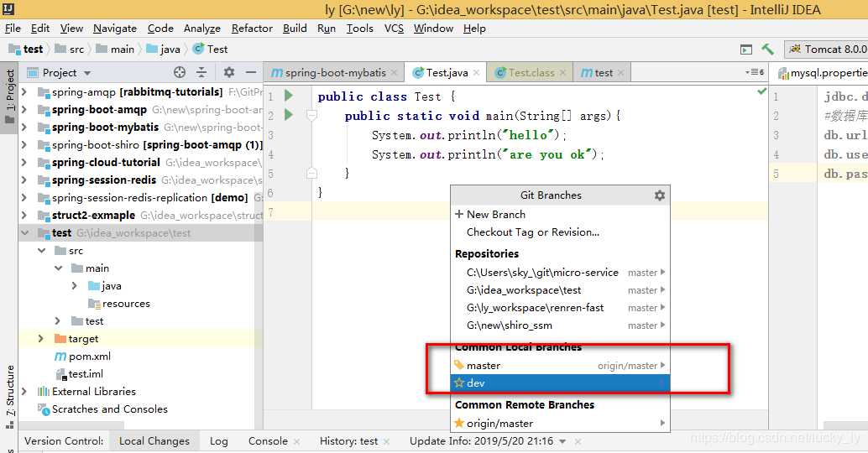Click the Test class icon in breadcrumb
Image resolution: width=868 pixels, height=453 pixels.
pos(198,49)
